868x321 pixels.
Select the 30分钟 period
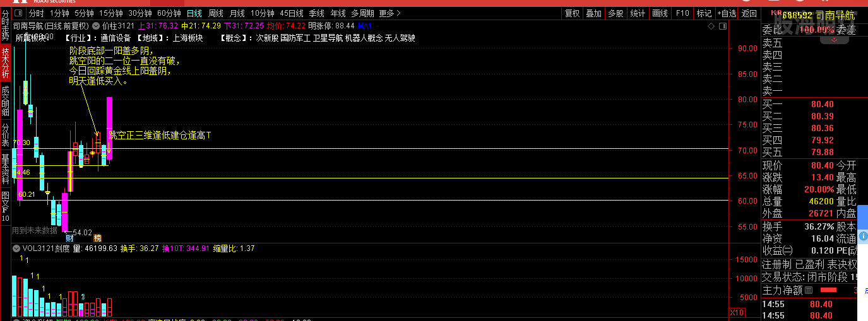tap(140, 13)
